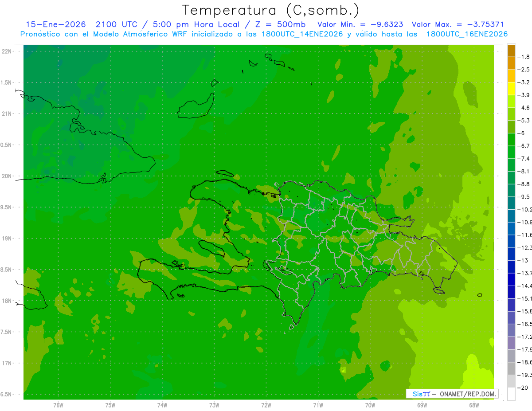The image size is (532, 411).
Task: Select the '20N' latitude label
Action: [7, 176]
